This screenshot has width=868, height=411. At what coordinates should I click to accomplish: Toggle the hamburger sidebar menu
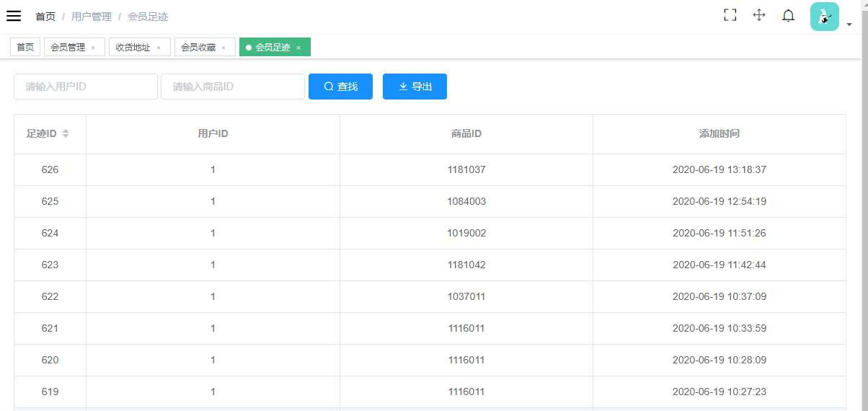[x=14, y=16]
